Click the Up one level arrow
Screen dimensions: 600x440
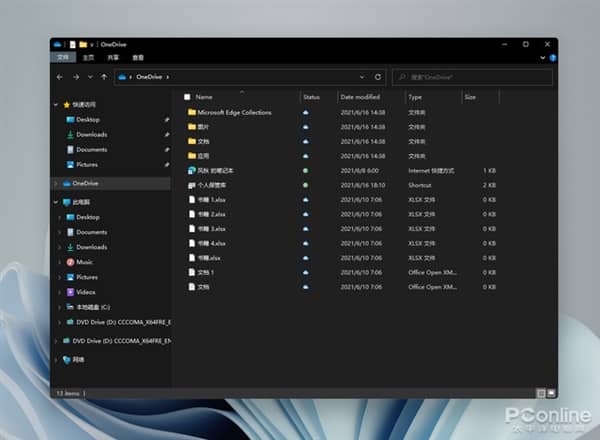point(104,76)
